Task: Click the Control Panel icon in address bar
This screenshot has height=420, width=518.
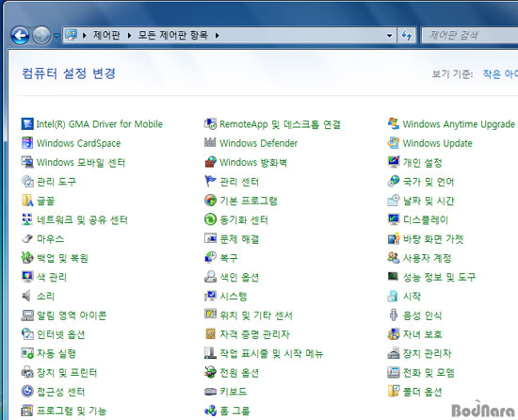Action: [71, 35]
